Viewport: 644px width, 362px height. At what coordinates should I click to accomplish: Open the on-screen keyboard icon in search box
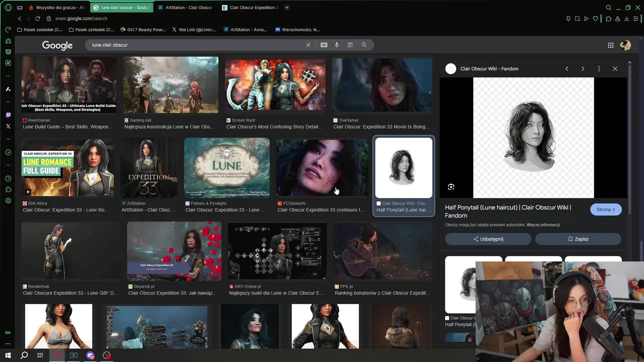[x=324, y=45]
